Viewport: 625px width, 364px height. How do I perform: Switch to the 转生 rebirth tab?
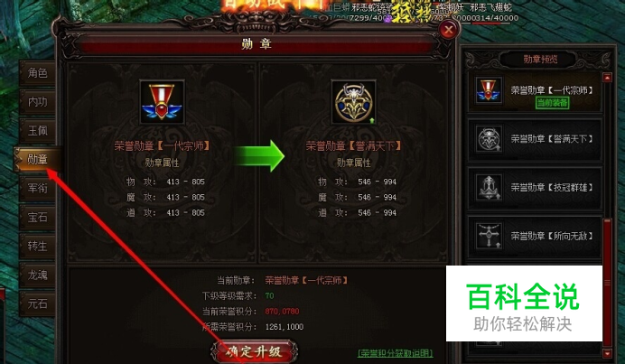[37, 246]
